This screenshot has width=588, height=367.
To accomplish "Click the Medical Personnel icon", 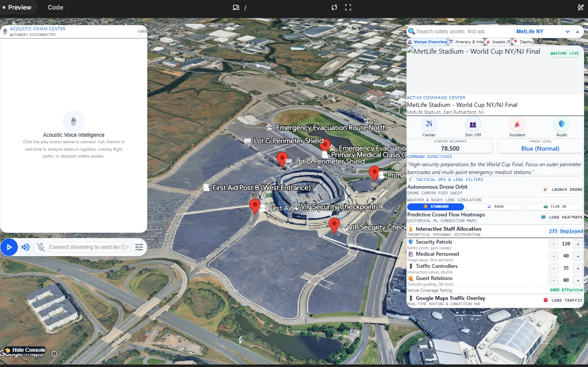I will click(411, 254).
